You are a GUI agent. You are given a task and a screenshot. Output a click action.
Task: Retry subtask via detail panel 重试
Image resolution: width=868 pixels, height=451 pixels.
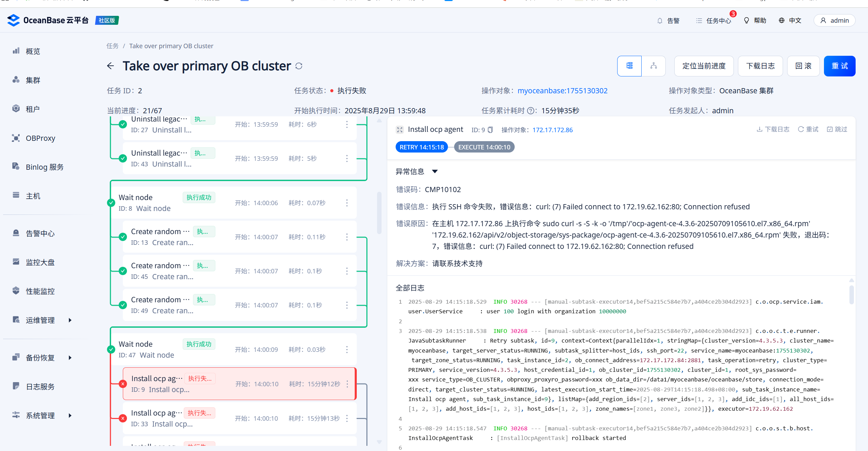(808, 129)
